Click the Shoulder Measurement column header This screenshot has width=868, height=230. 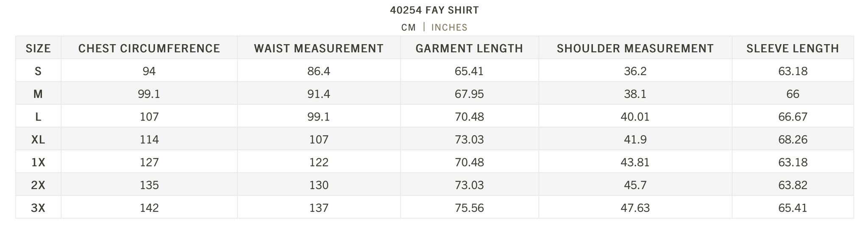635,48
